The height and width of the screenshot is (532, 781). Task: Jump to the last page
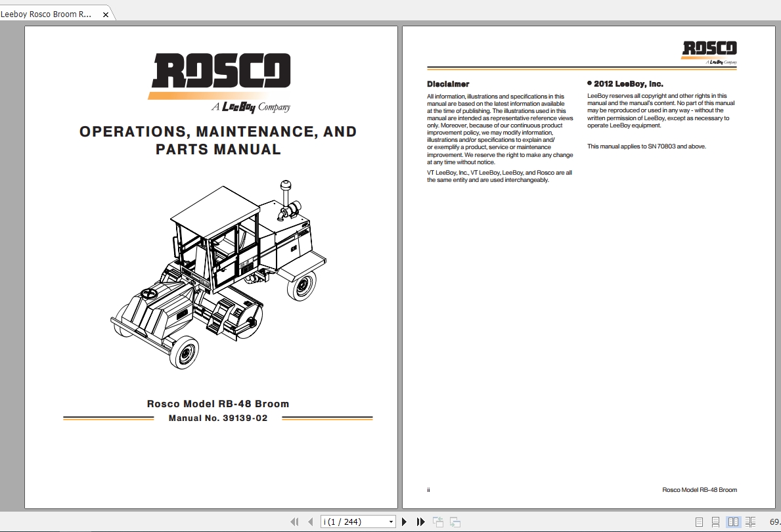421,522
